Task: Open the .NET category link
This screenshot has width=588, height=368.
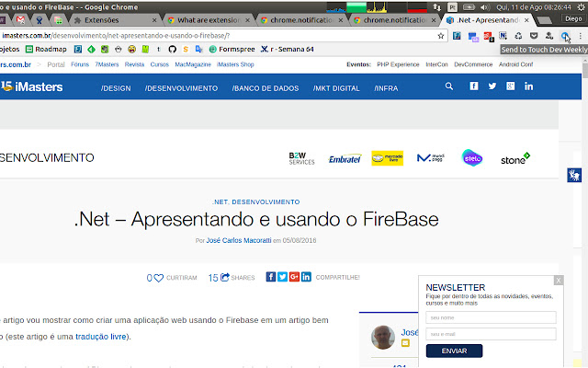Action: click(x=220, y=202)
